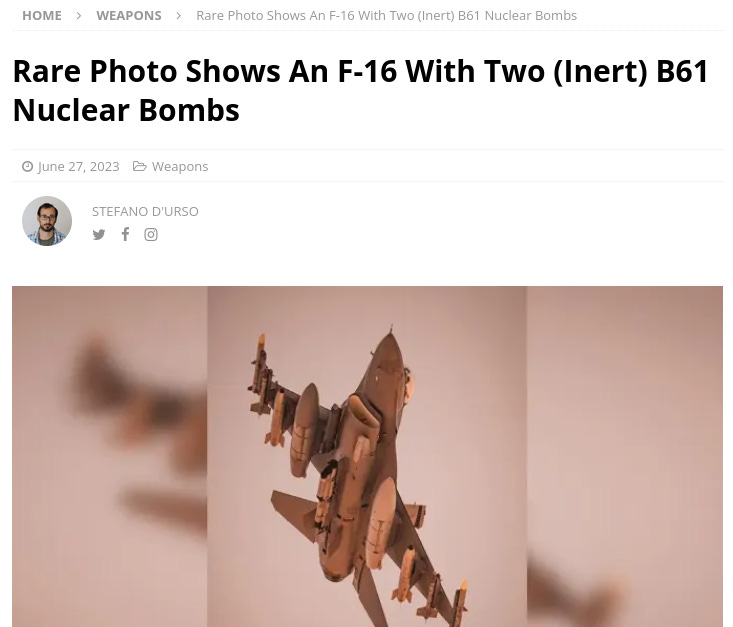Open the June 27, 2023 date link
The width and height of the screenshot is (733, 627).
79,166
